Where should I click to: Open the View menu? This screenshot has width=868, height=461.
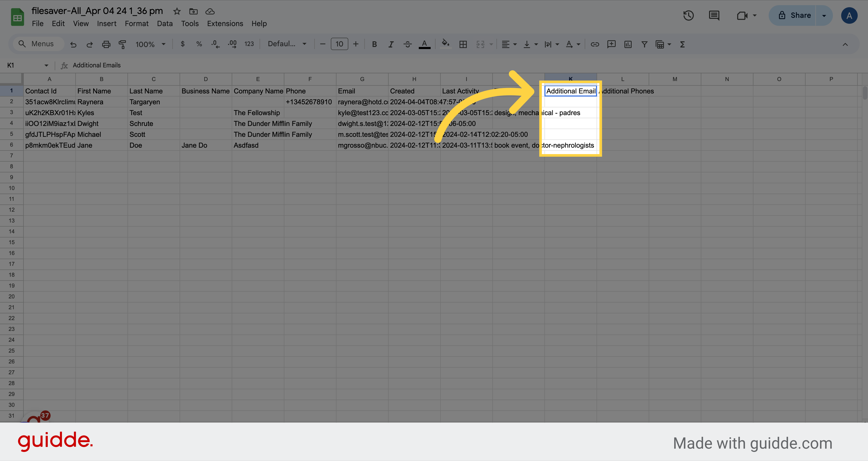click(81, 23)
